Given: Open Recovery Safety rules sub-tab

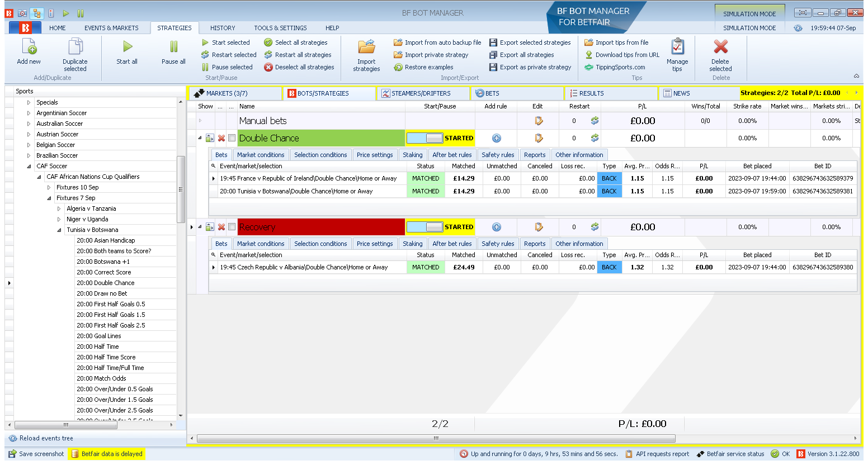Looking at the screenshot, I should (498, 244).
